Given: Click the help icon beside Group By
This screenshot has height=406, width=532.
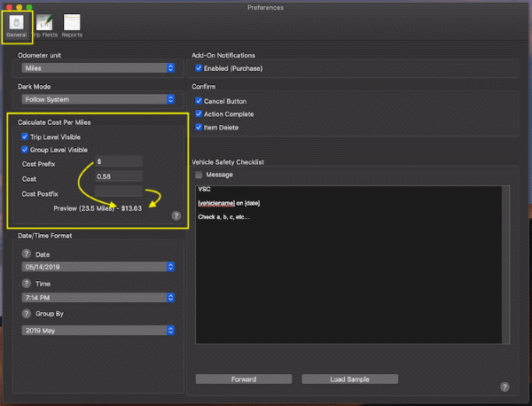Looking at the screenshot, I should click(x=26, y=314).
